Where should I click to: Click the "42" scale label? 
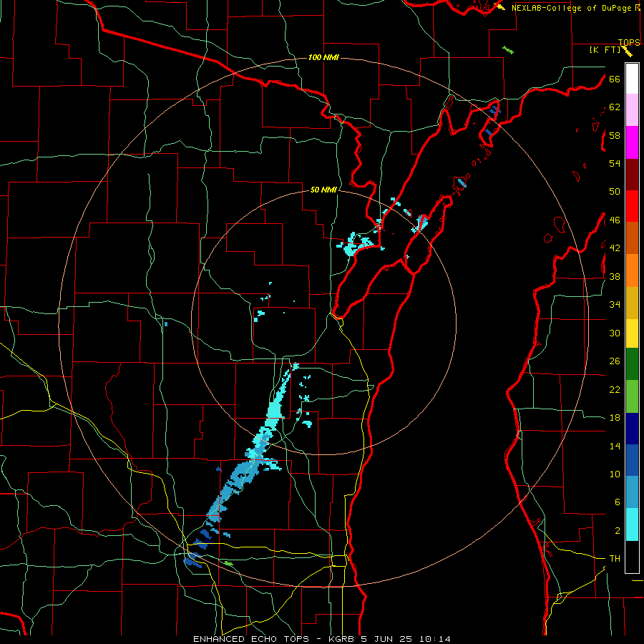(615, 248)
